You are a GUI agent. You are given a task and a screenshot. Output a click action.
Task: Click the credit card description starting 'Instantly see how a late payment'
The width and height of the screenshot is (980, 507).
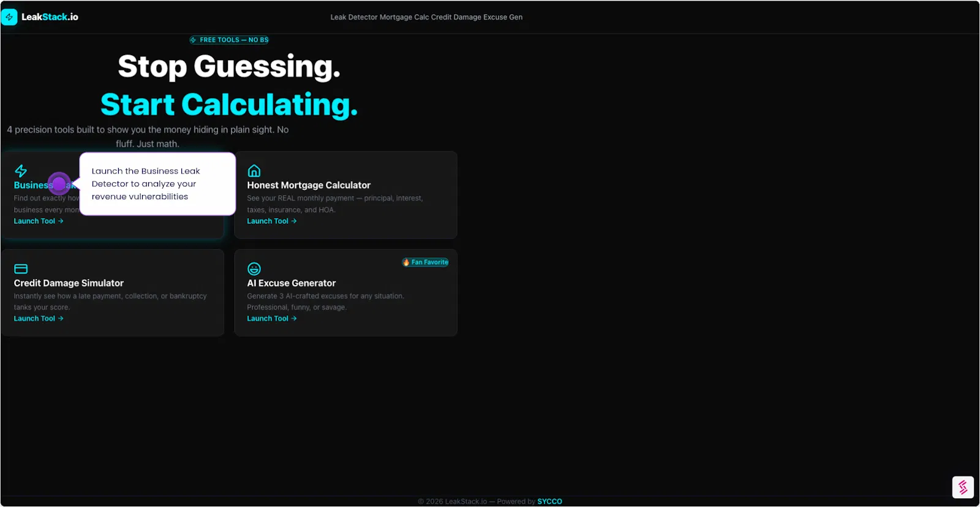(110, 302)
